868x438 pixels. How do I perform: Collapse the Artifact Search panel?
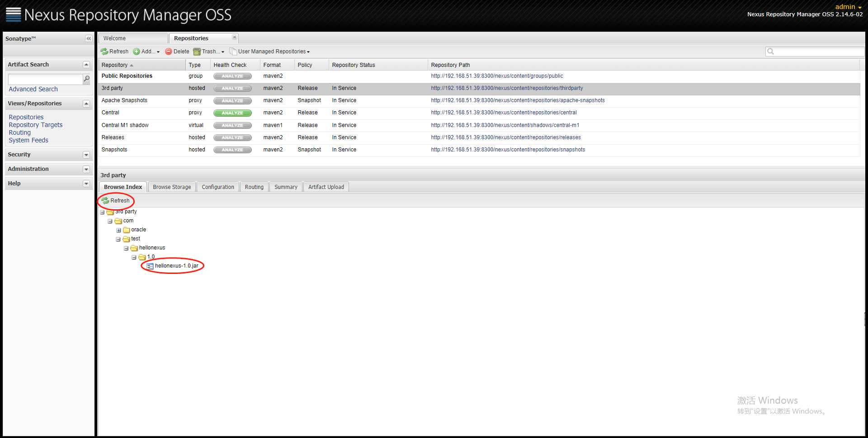pos(86,65)
